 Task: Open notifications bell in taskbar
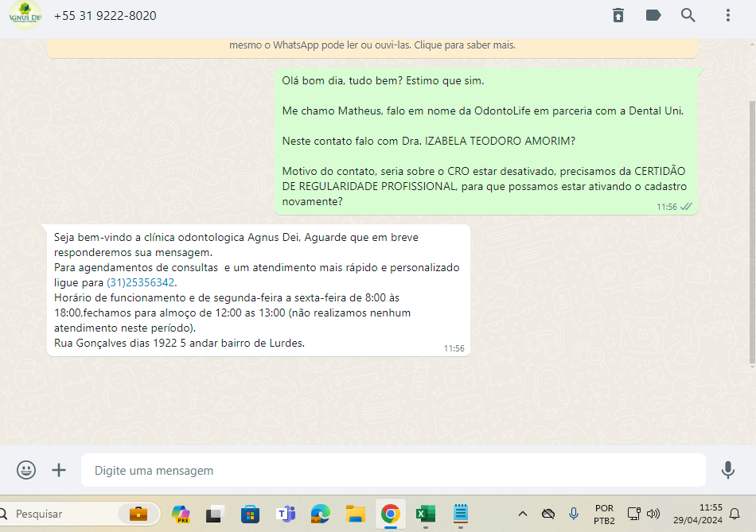click(x=735, y=515)
